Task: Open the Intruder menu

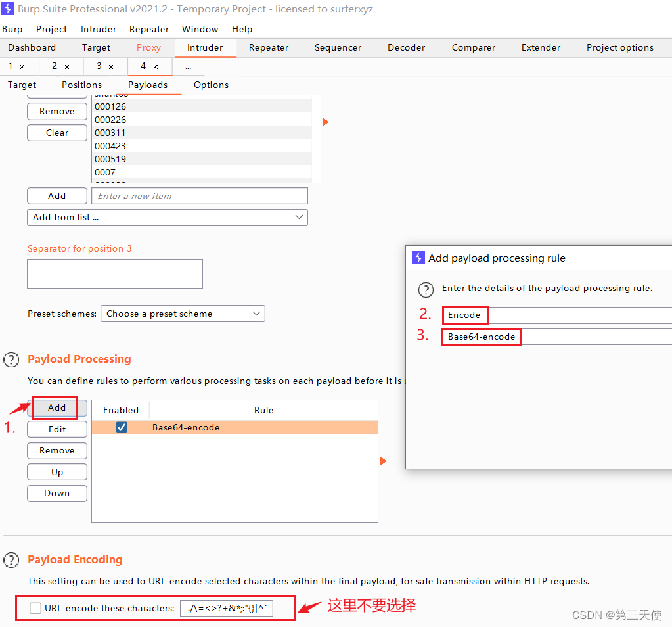Action: [x=99, y=29]
